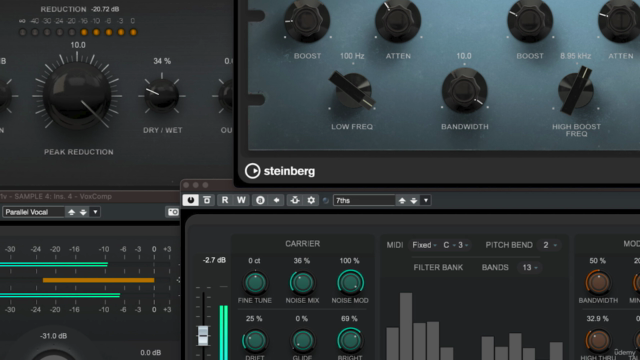Image resolution: width=640 pixels, height=360 pixels.
Task: Click the 100 Hz low frequency value
Action: (352, 56)
